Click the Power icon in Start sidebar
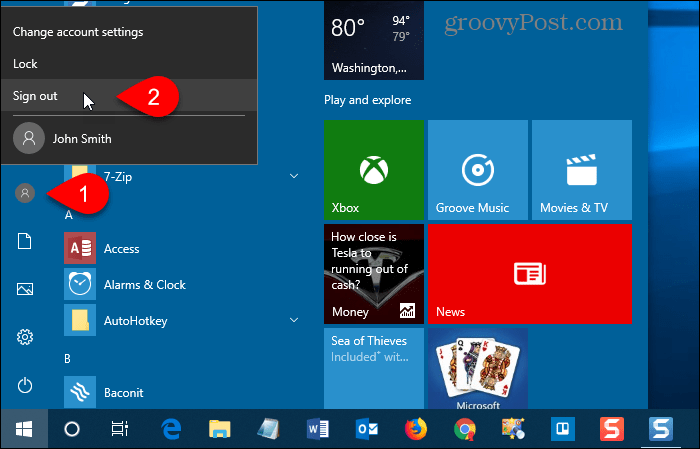The image size is (700, 449). coord(25,385)
